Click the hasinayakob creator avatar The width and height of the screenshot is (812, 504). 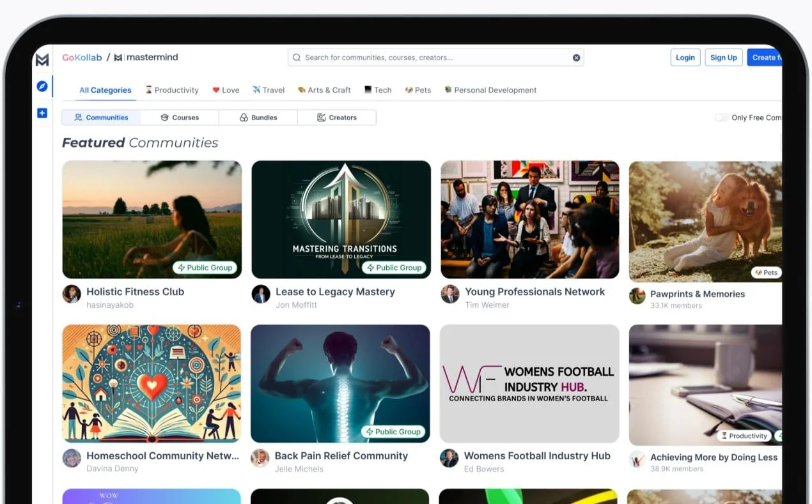click(72, 294)
